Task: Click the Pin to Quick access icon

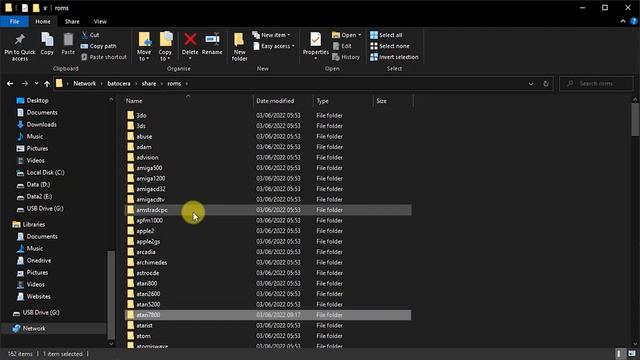Action: pos(20,47)
